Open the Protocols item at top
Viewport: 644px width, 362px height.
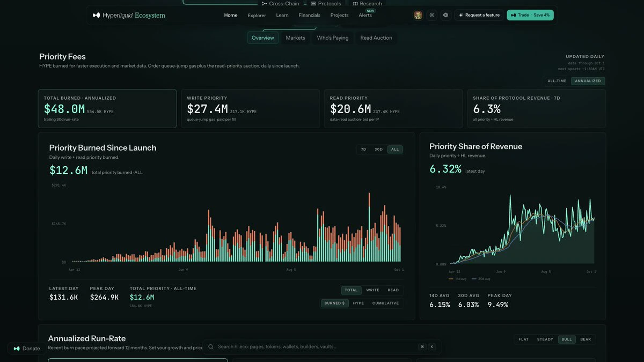point(326,3)
